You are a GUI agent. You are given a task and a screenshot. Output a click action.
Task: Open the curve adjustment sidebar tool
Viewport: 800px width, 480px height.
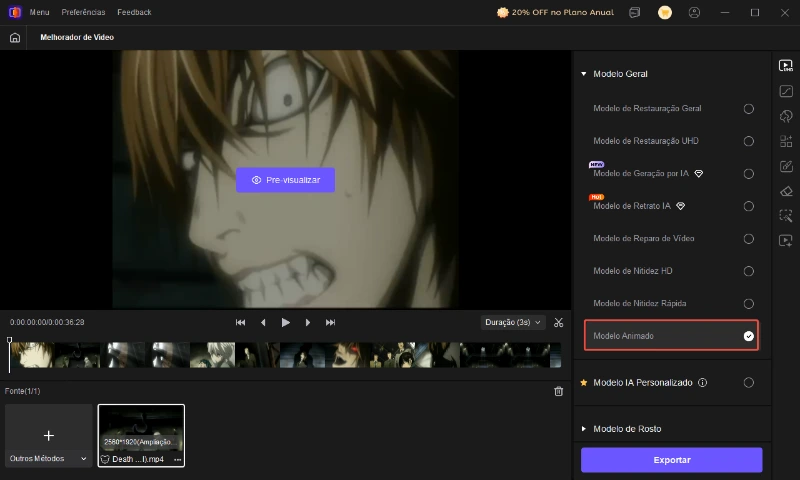[786, 91]
